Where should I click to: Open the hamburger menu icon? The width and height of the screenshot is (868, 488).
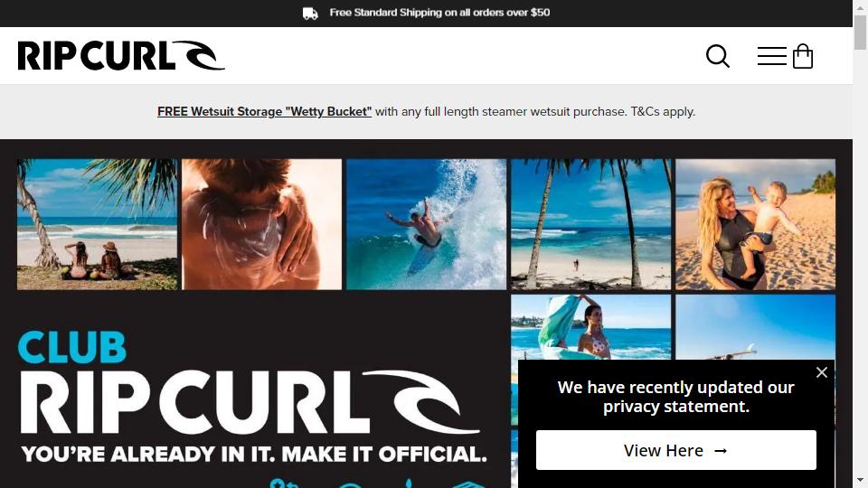tap(771, 56)
